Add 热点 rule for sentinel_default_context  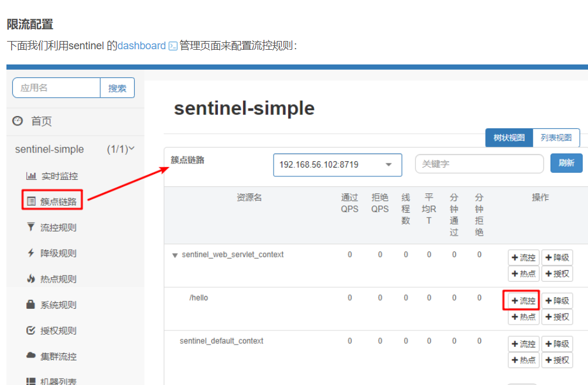(x=524, y=360)
